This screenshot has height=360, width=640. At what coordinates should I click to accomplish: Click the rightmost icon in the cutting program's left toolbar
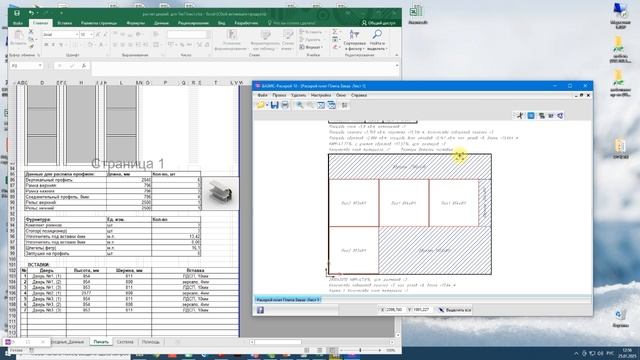[x=344, y=105]
